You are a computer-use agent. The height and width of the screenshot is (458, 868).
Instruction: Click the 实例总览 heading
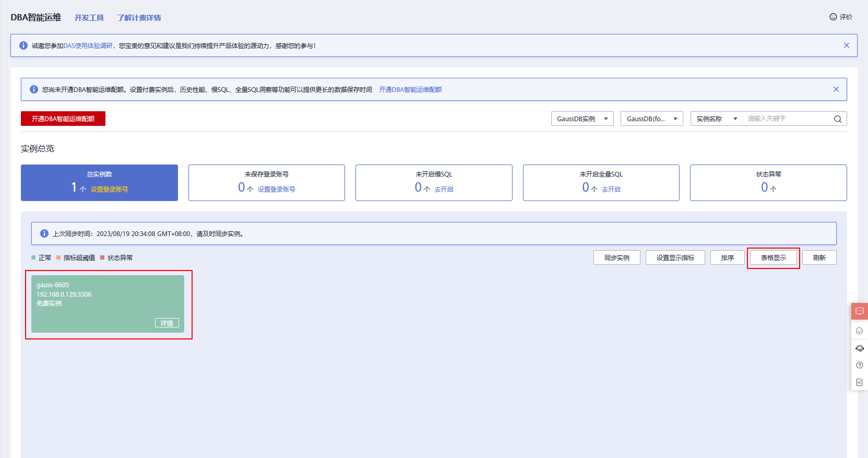(38, 149)
